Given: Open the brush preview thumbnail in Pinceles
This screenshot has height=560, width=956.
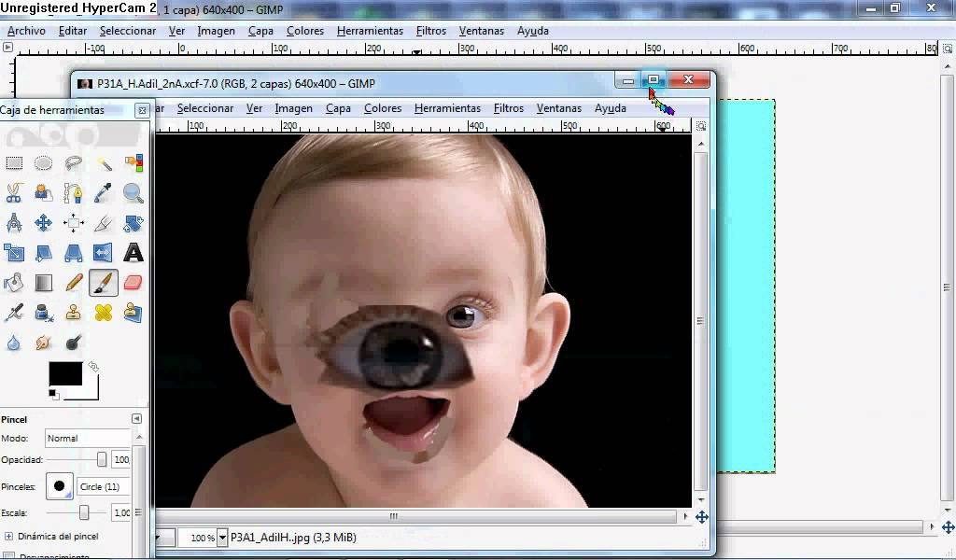Looking at the screenshot, I should (x=60, y=486).
